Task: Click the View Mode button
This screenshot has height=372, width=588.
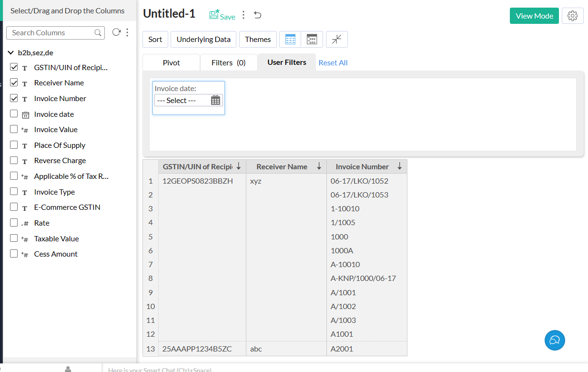Action: pyautogui.click(x=534, y=16)
